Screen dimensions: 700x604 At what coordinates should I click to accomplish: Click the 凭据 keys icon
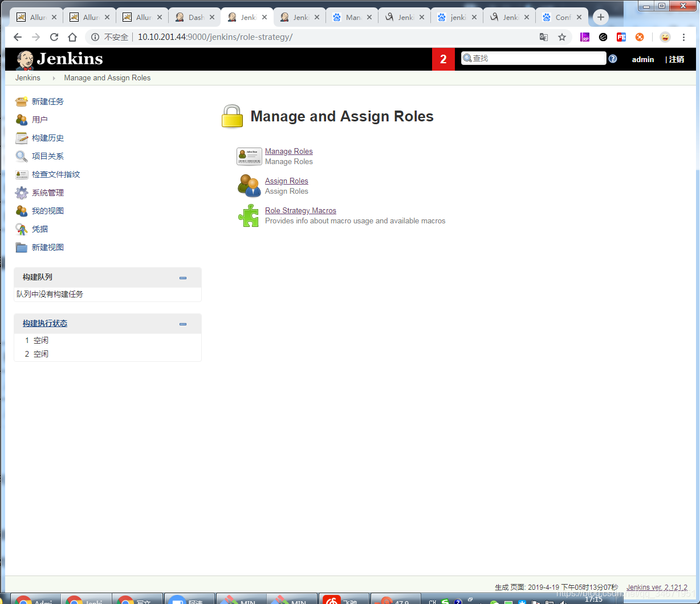pyautogui.click(x=22, y=229)
